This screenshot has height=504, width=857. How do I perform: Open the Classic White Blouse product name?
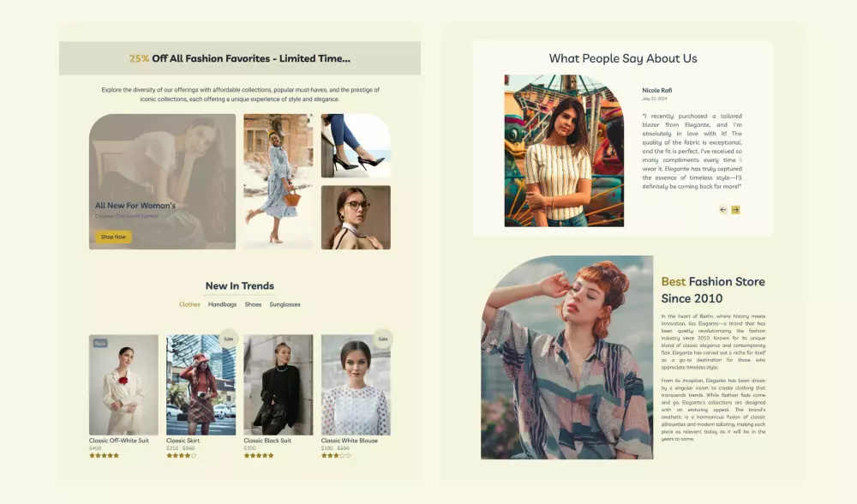[350, 441]
